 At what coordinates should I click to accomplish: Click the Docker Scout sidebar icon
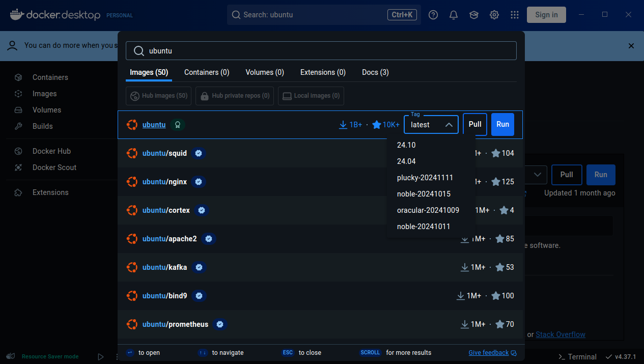[18, 167]
